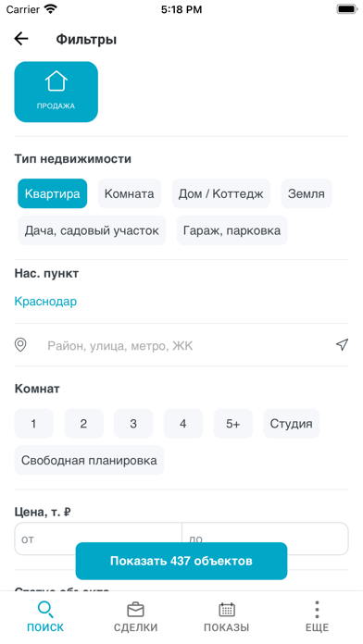Open Сделки briefcase tab

[x=136, y=617]
